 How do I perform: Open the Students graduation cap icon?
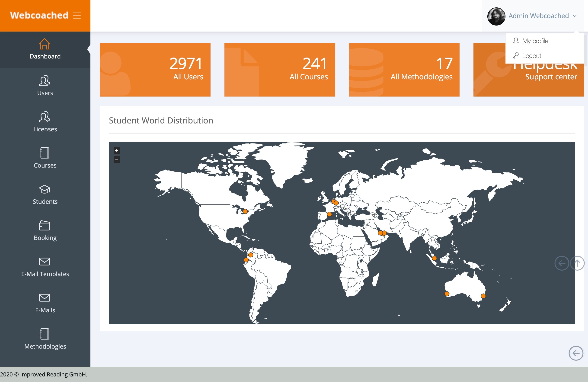tap(45, 189)
